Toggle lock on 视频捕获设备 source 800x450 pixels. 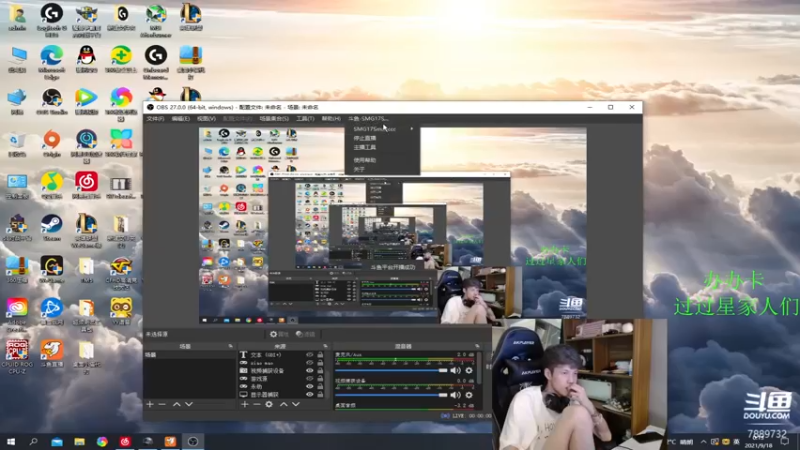pyautogui.click(x=320, y=371)
